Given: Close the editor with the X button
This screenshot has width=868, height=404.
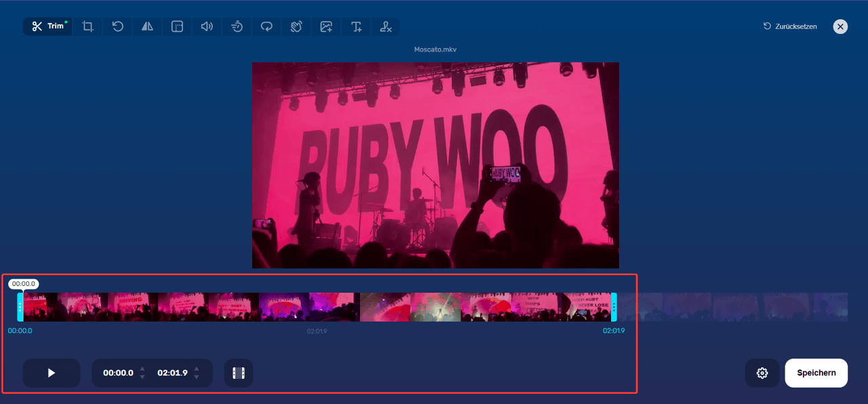Looking at the screenshot, I should pyautogui.click(x=840, y=26).
